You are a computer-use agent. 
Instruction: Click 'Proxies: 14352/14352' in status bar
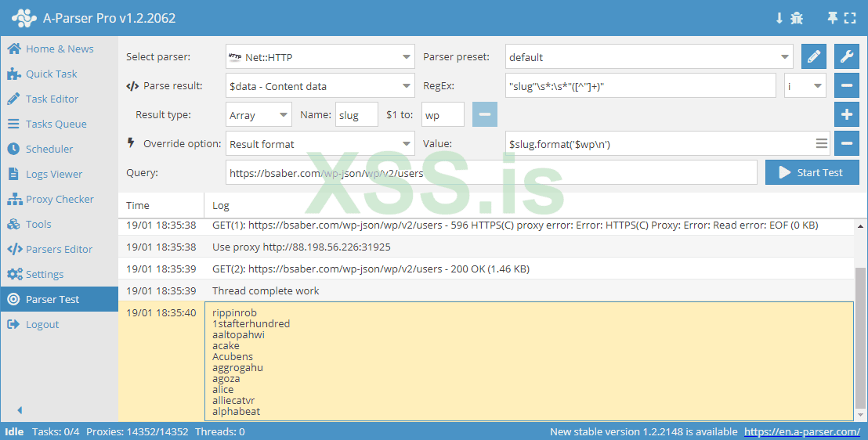point(137,431)
